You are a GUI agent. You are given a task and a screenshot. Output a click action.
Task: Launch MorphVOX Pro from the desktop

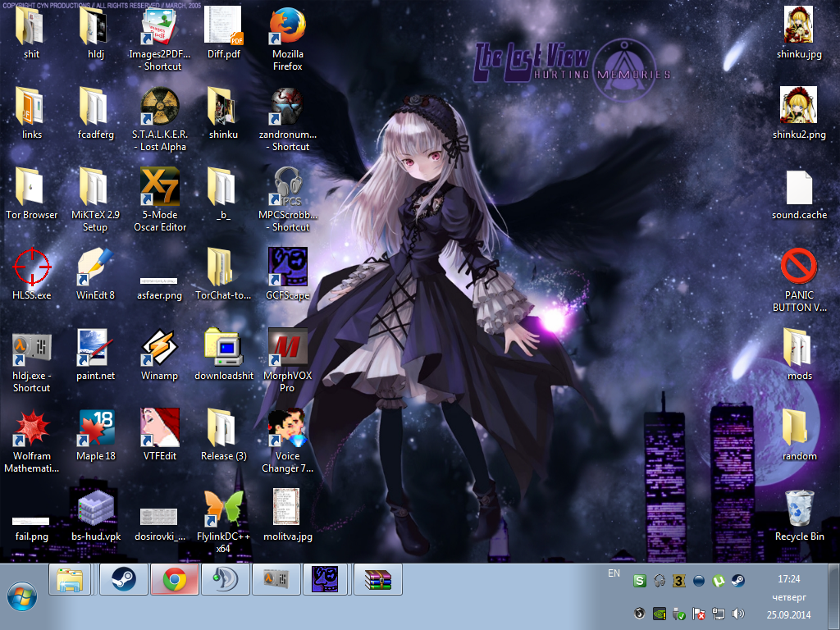tap(287, 347)
